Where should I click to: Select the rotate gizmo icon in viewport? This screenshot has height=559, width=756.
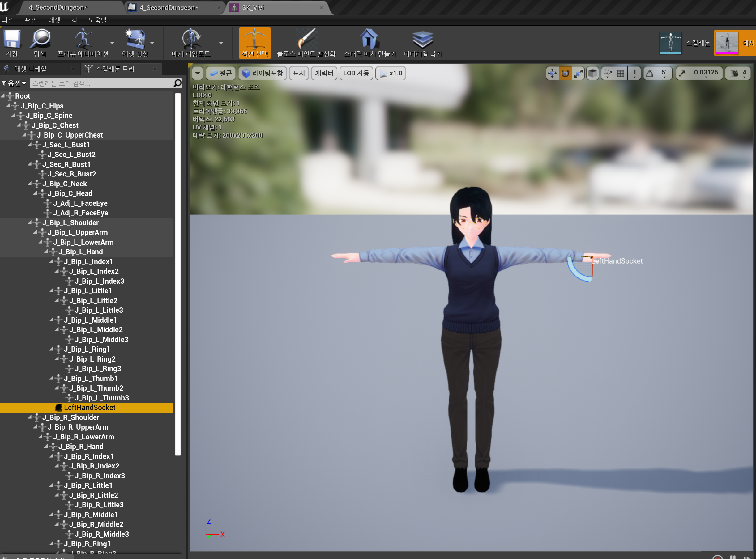(565, 73)
